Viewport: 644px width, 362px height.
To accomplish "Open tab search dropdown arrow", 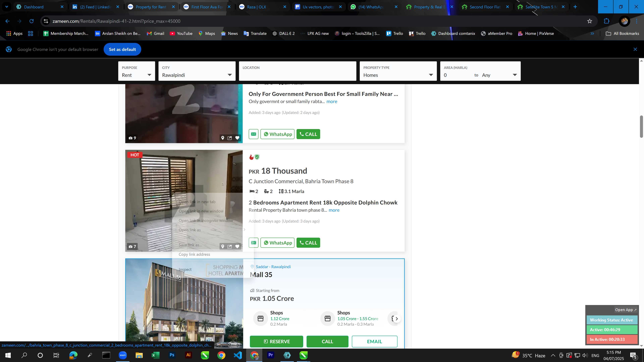I will click(7, 7).
